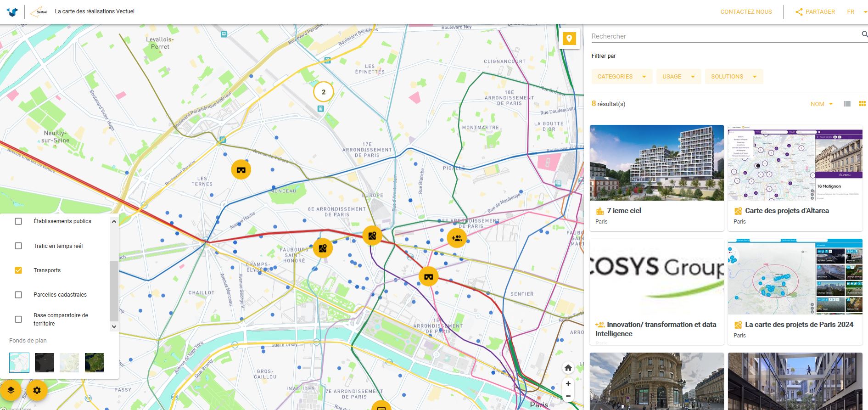This screenshot has width=868, height=410.
Task: Uncheck the Transports layer checkbox
Action: [x=18, y=270]
